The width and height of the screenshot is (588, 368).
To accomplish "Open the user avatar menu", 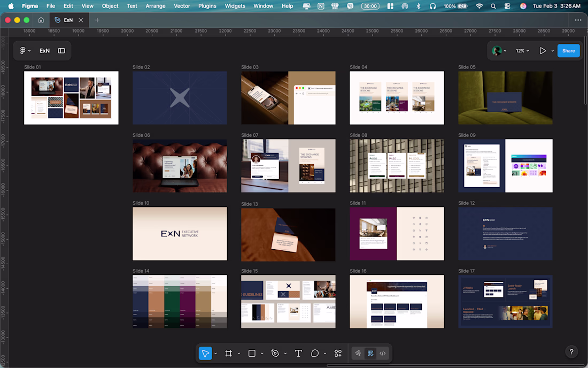I will 499,51.
